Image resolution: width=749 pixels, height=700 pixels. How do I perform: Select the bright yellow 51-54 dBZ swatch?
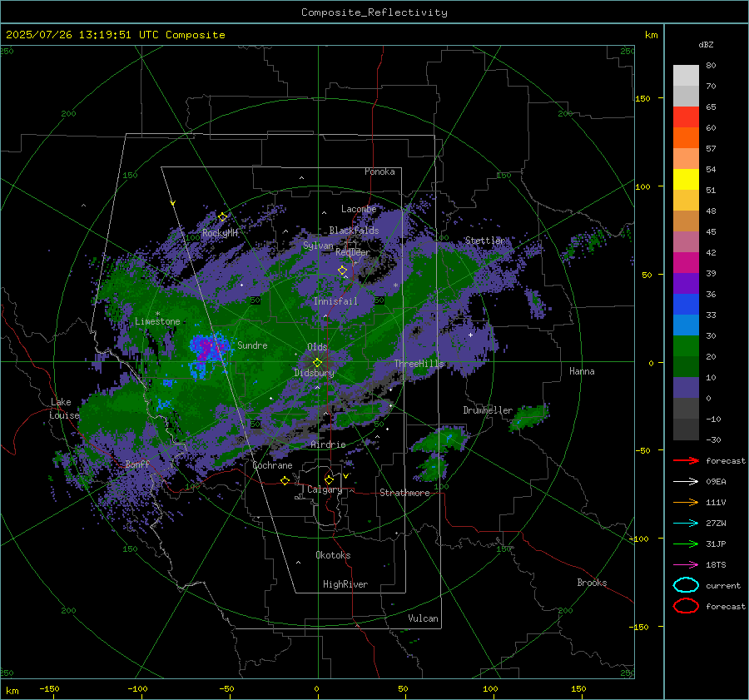pos(686,180)
